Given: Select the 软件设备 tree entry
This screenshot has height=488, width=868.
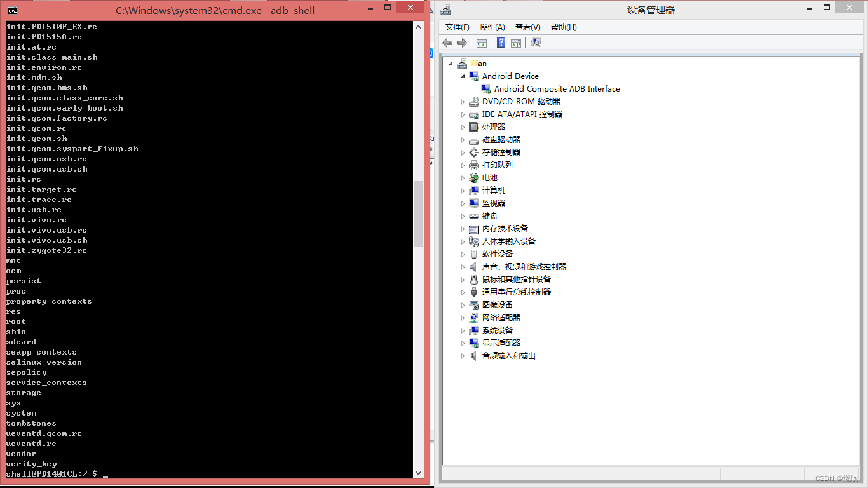Looking at the screenshot, I should click(498, 254).
